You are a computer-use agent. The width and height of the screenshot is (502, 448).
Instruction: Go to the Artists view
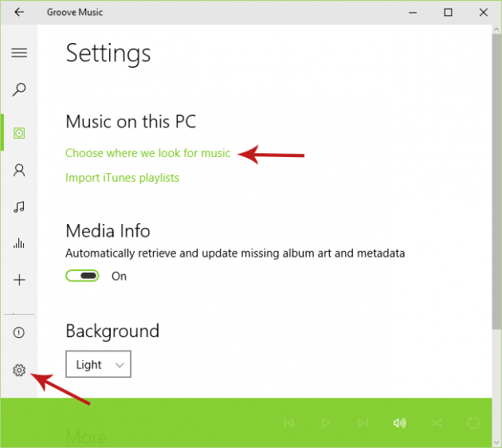pyautogui.click(x=19, y=170)
